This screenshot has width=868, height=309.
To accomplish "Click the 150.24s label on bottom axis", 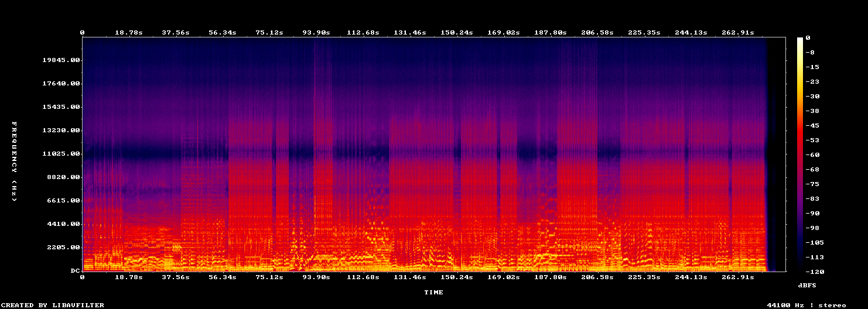I will click(456, 277).
